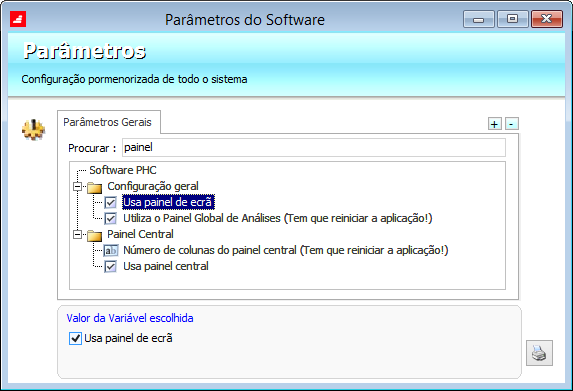Click the print parameters printer icon

click(x=539, y=353)
